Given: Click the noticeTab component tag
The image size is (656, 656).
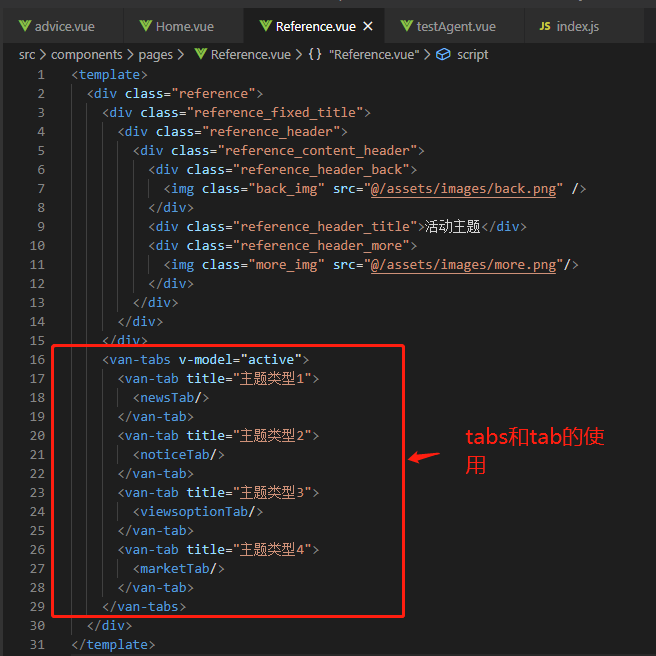Looking at the screenshot, I should click(x=179, y=454).
